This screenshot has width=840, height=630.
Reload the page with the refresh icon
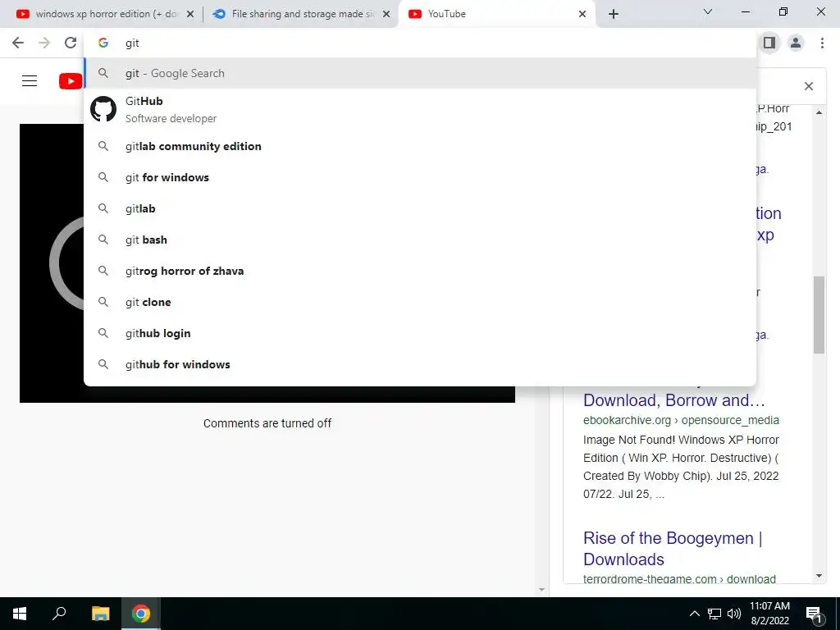71,43
